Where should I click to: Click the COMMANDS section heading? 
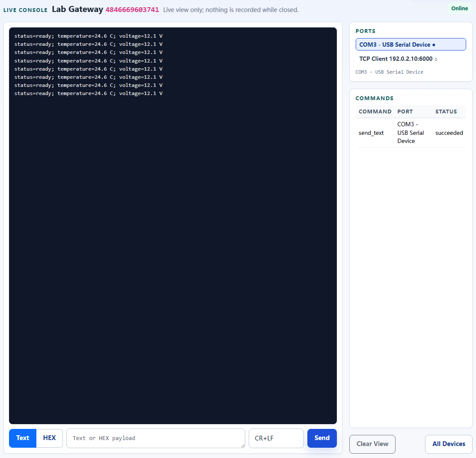click(374, 98)
